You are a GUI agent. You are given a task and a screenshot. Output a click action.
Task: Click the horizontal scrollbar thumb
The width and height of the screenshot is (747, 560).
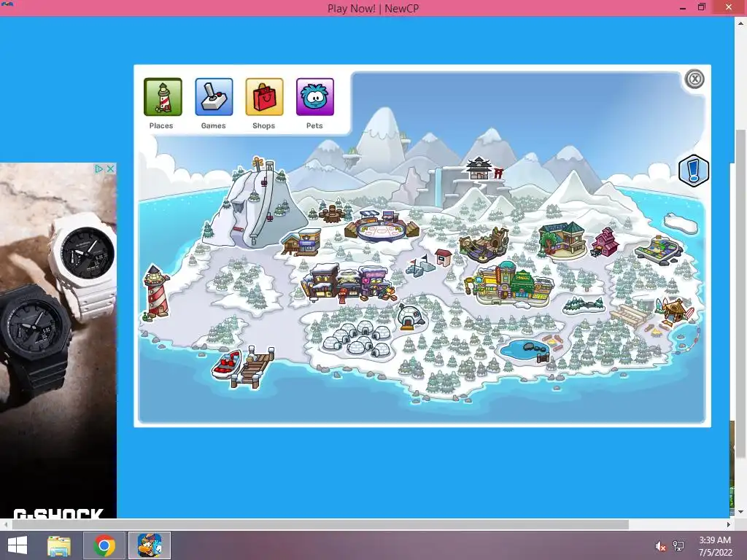pos(320,524)
